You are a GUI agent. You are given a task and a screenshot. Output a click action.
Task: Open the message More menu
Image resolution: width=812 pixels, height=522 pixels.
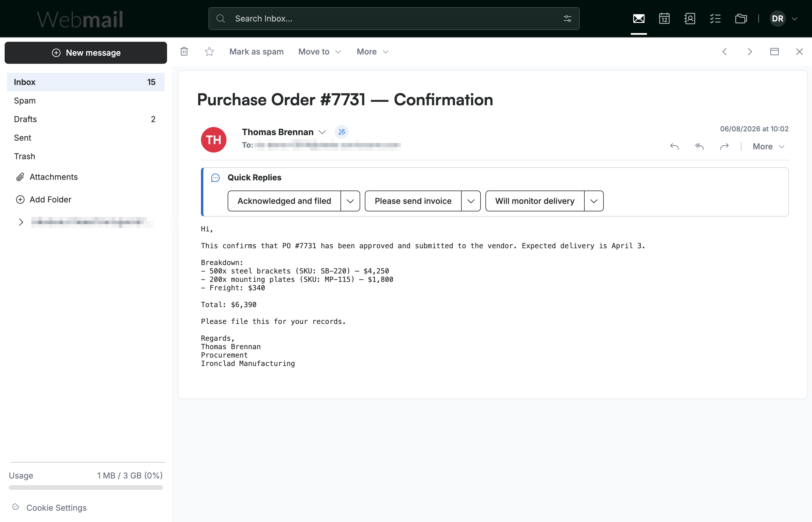click(x=768, y=146)
